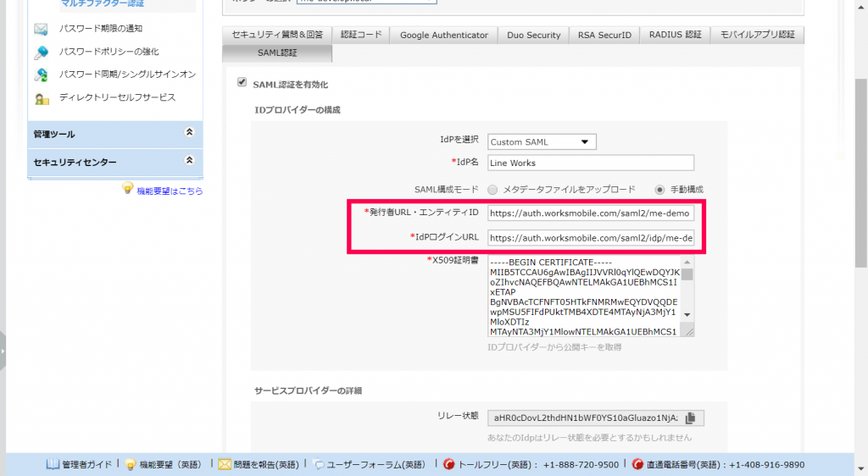Open the RSA SecurID tab
Viewport: 868px width, 476px height.
coord(604,36)
